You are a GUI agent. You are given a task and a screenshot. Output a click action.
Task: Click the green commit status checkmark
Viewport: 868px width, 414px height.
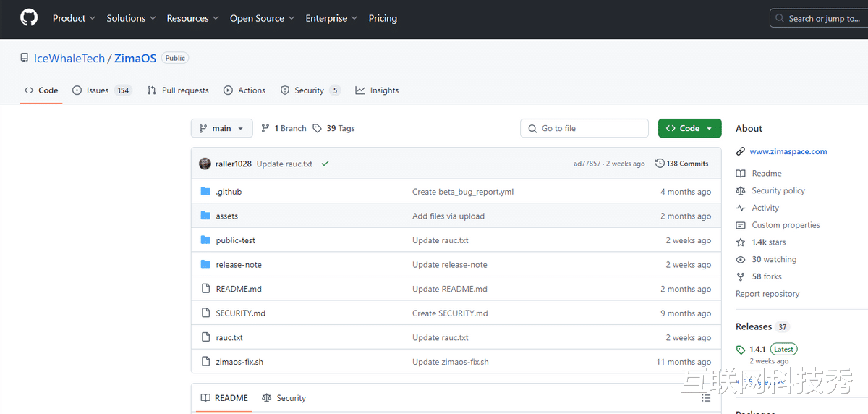(325, 164)
